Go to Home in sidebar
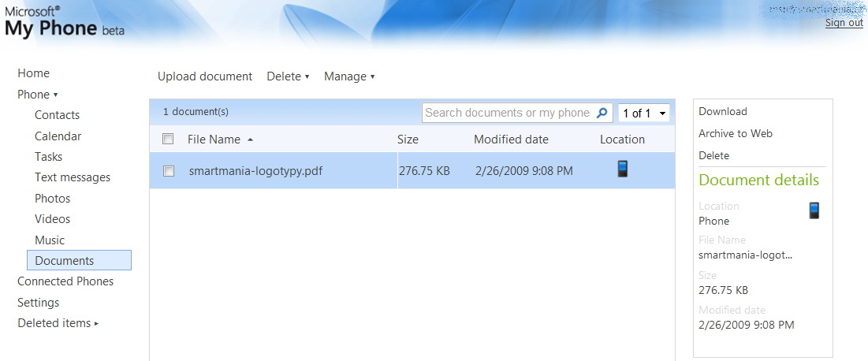Image resolution: width=868 pixels, height=361 pixels. coord(33,73)
